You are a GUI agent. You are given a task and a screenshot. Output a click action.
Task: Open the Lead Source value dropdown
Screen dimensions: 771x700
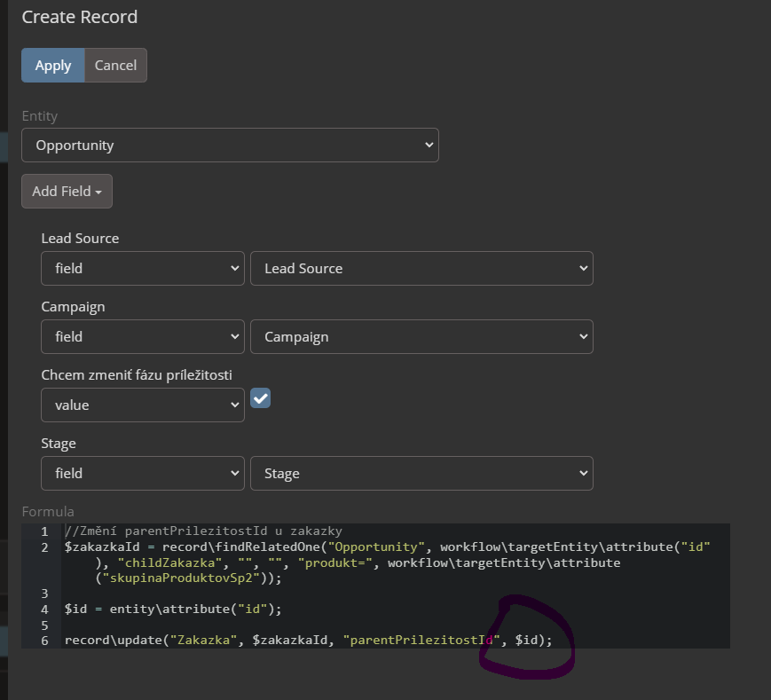pos(421,268)
